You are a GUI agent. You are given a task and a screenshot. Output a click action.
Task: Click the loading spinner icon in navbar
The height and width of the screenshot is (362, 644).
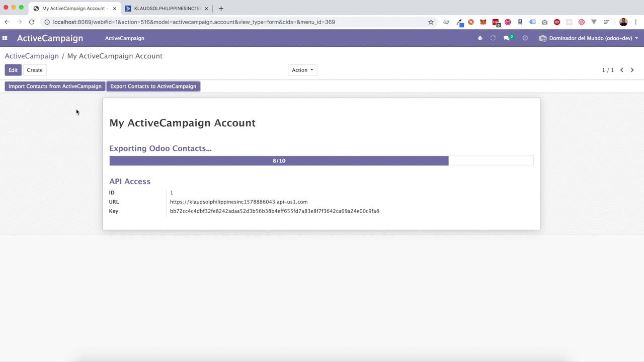click(493, 38)
